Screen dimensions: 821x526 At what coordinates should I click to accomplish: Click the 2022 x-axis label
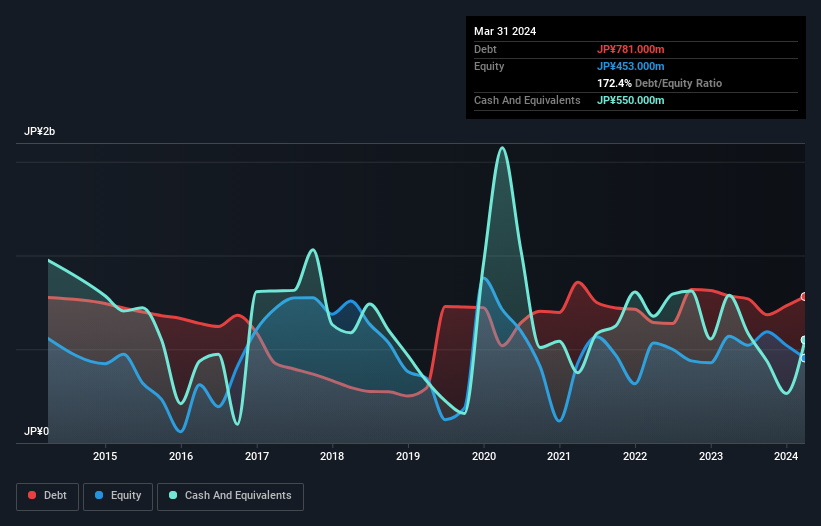click(x=635, y=456)
